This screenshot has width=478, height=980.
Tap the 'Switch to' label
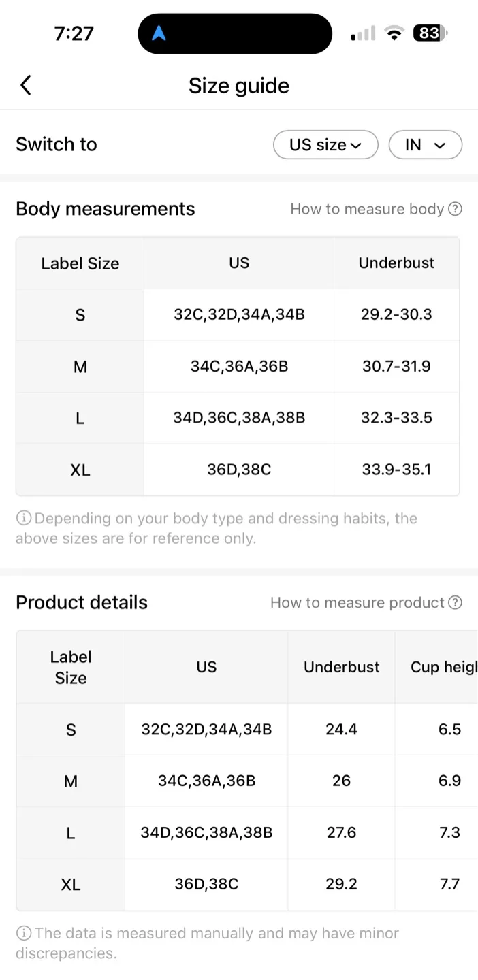pos(56,144)
